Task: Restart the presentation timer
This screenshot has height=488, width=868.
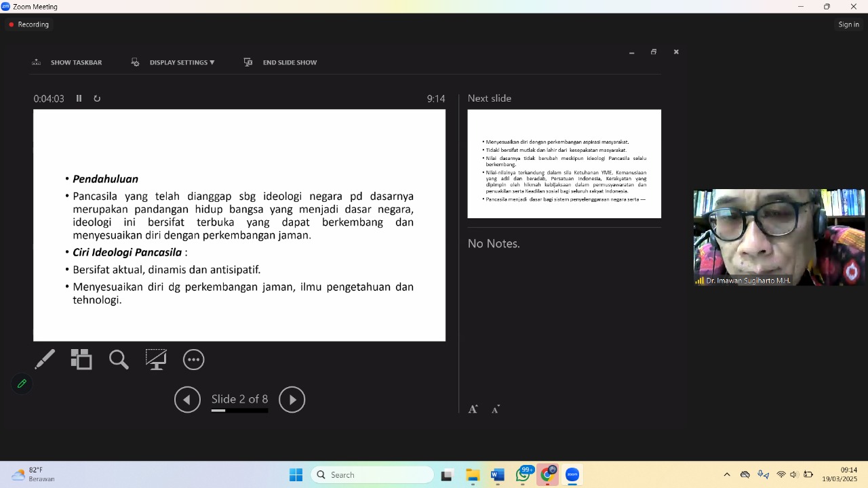Action: [97, 98]
